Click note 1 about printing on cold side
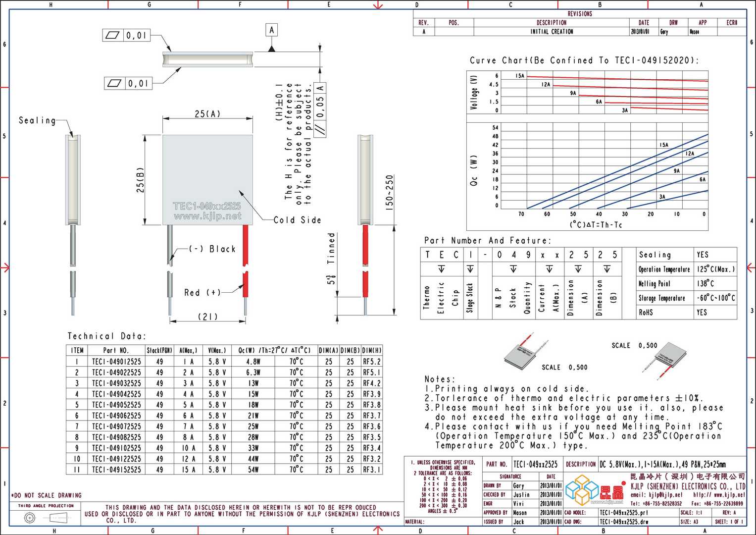Screen dimensions: 756x535 click(507, 389)
